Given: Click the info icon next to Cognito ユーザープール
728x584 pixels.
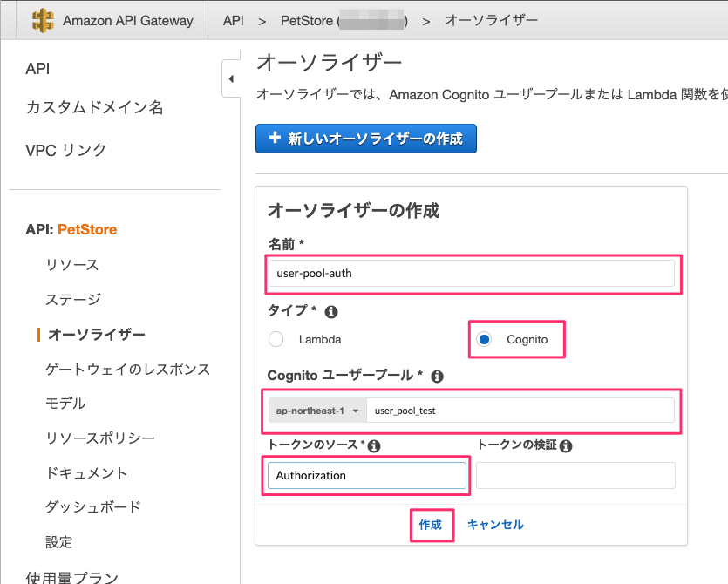Looking at the screenshot, I should 437,376.
